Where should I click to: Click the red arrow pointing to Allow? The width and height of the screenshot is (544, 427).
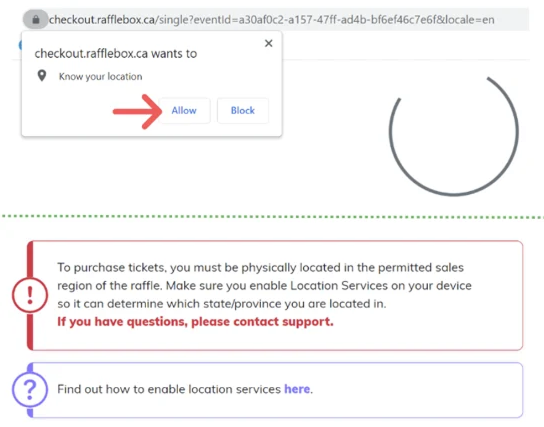tap(137, 111)
